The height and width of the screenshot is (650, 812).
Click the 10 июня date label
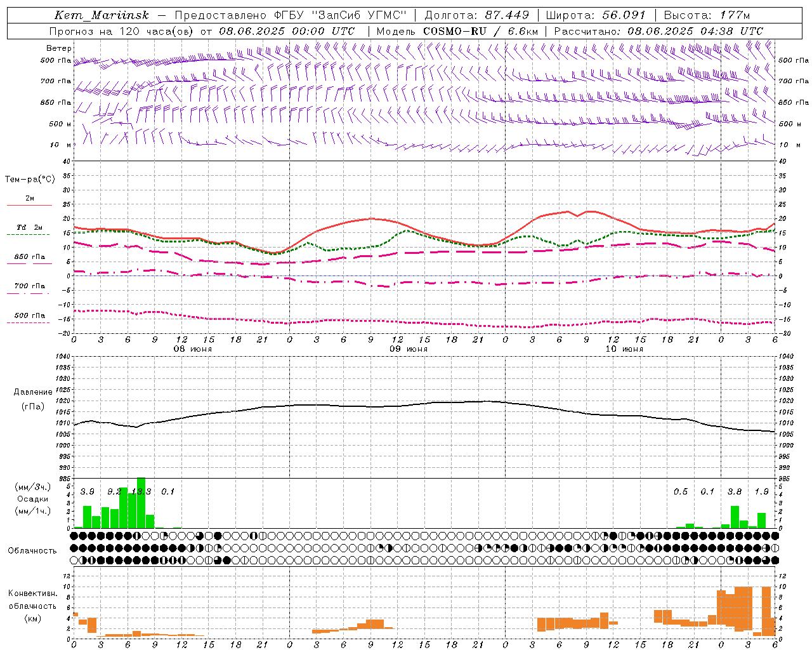click(x=624, y=349)
